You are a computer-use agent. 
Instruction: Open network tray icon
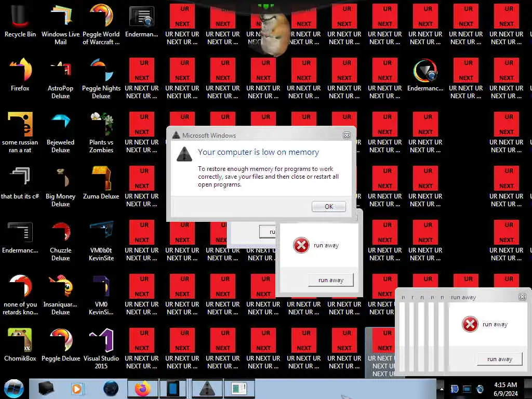click(467, 389)
